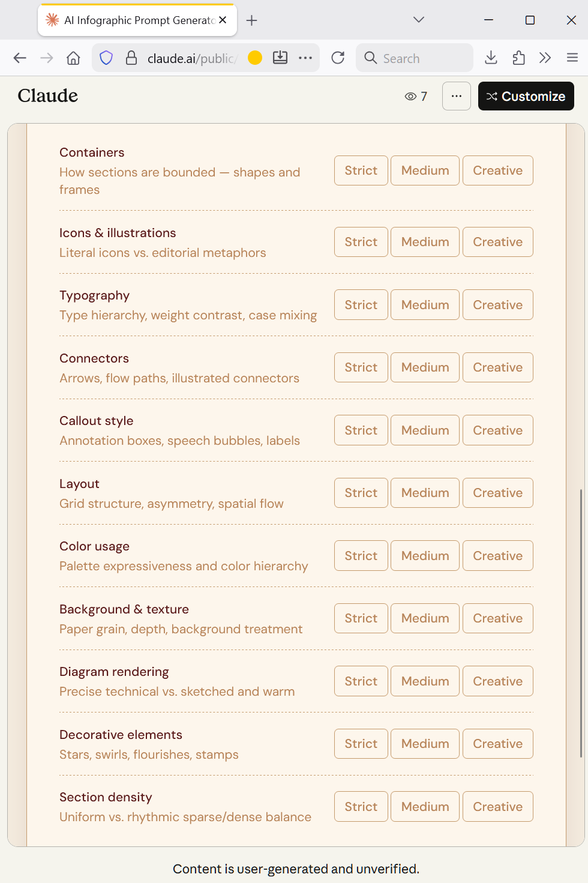Screen dimensions: 588x883
Task: Reload the current page
Action: click(x=338, y=58)
